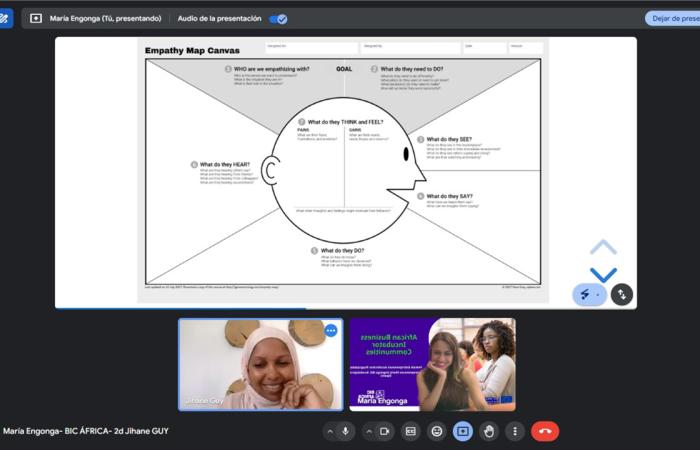Expand camera video settings chevron
This screenshot has width=700, height=450.
(x=369, y=431)
